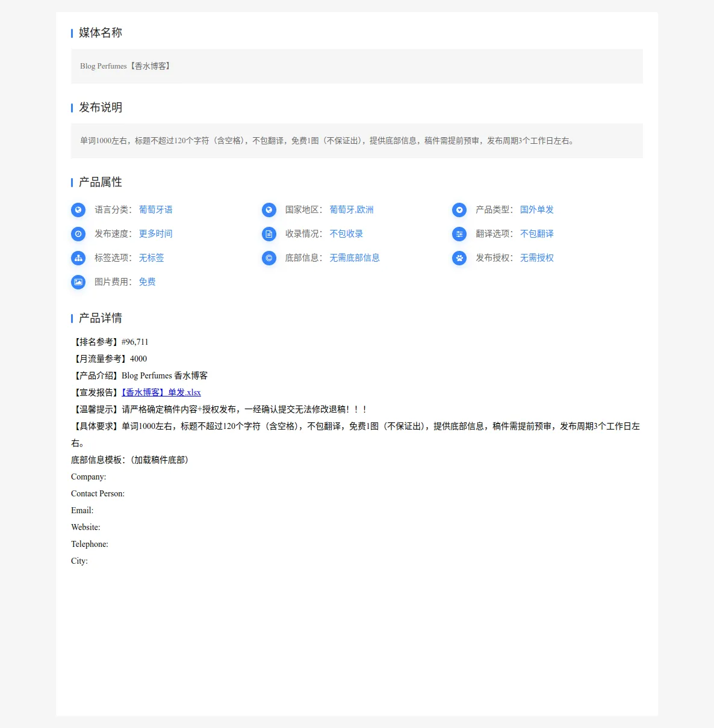The image size is (714, 728).
Task: Click the 免费 image fee value
Action: click(x=147, y=282)
